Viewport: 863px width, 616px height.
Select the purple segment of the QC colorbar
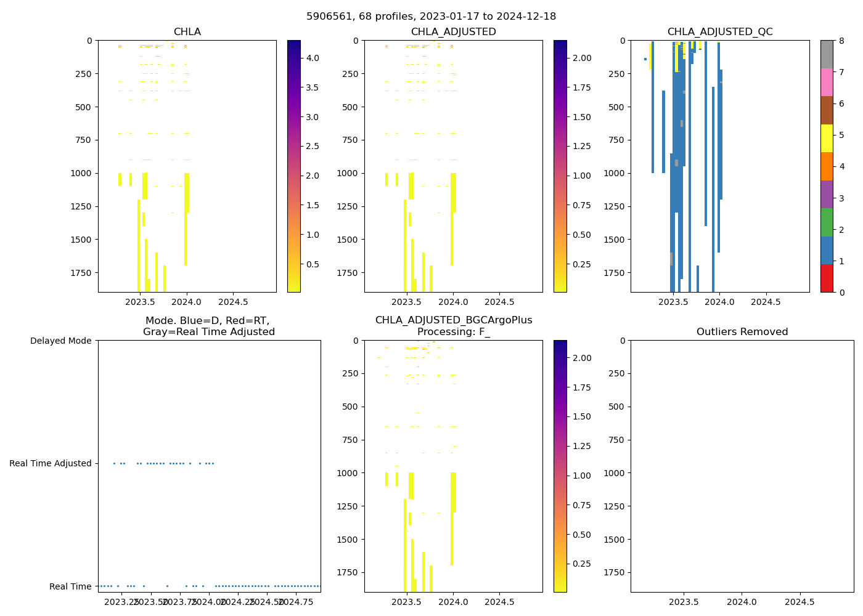pyautogui.click(x=827, y=194)
